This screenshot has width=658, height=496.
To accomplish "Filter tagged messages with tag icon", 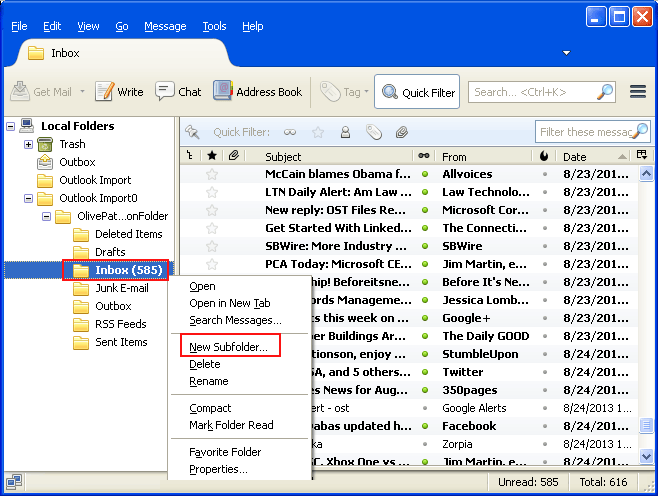I will (x=373, y=132).
